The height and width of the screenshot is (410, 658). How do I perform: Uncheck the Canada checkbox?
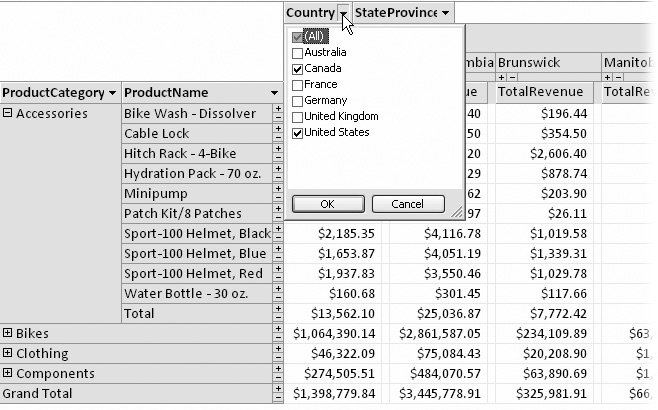coord(297,68)
